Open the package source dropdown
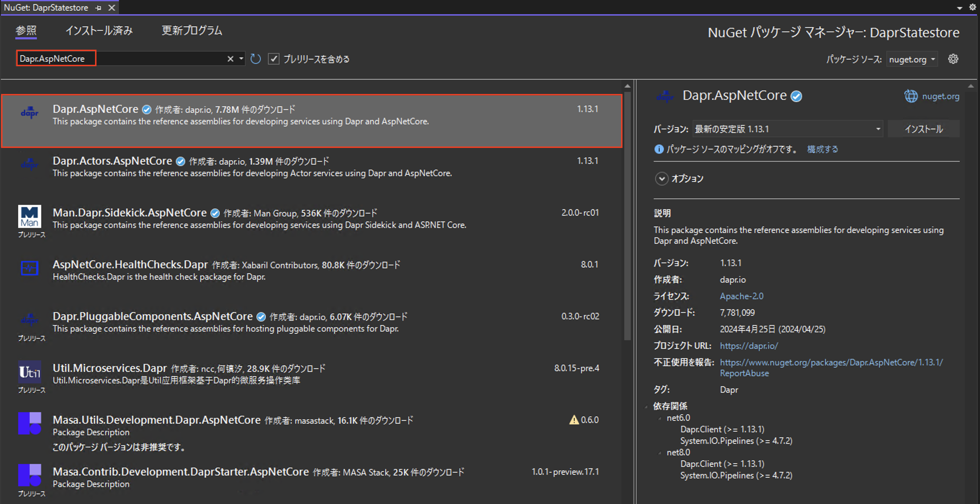This screenshot has width=980, height=504. pos(912,59)
